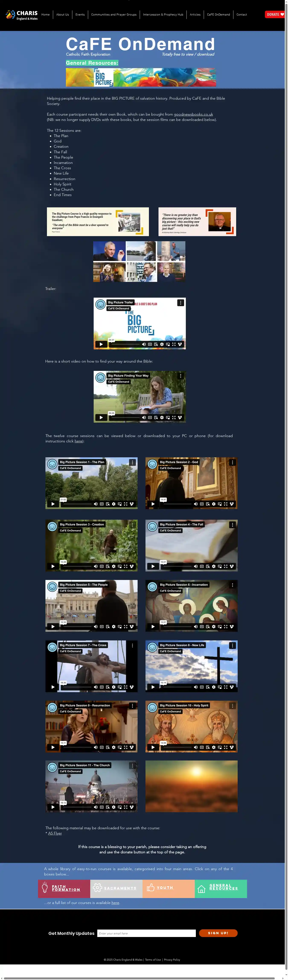Go to Intercession & Prophecy Hub menu
Viewport: 288px width, 980px height.
(x=163, y=14)
